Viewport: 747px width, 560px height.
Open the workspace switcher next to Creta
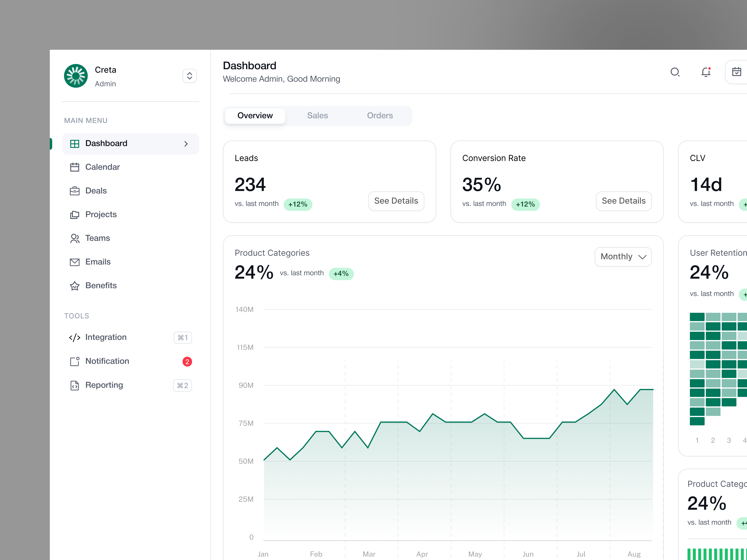tap(189, 76)
